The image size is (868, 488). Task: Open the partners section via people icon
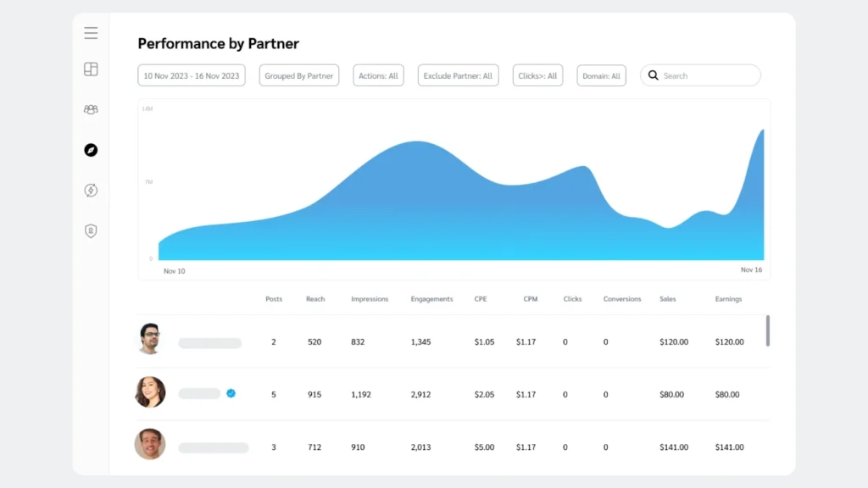(x=91, y=109)
